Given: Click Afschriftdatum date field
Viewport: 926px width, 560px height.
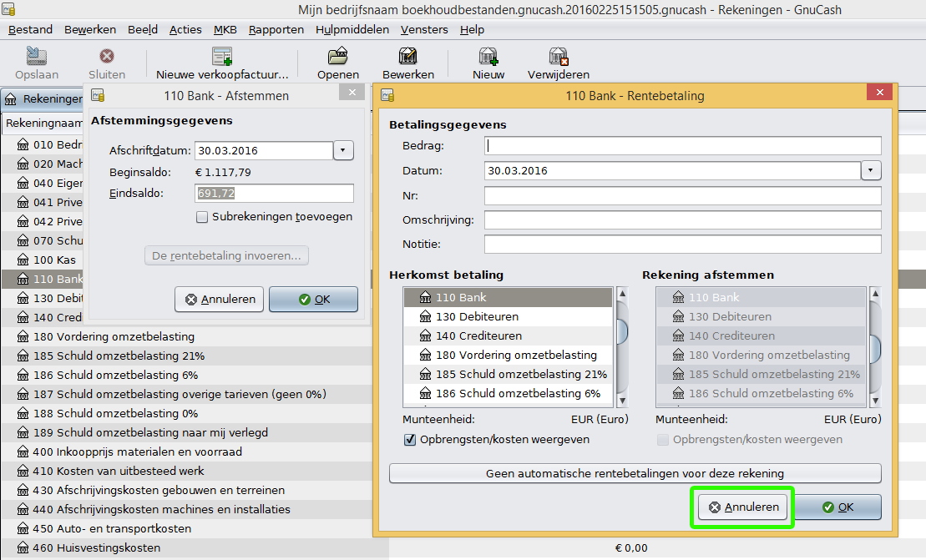Looking at the screenshot, I should point(264,150).
